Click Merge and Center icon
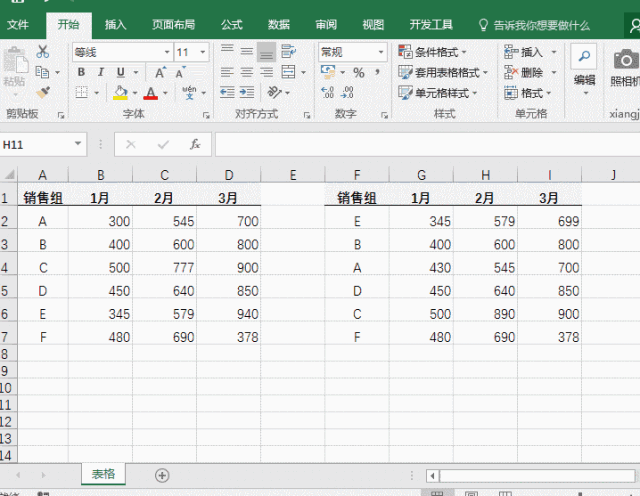Viewport: 640px width, 496px height. point(289,72)
